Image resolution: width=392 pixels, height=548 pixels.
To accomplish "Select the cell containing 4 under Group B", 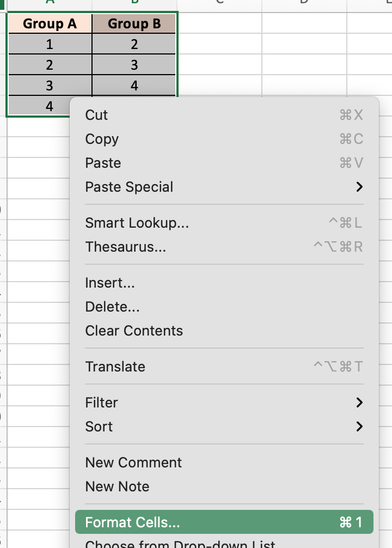I will [x=134, y=86].
